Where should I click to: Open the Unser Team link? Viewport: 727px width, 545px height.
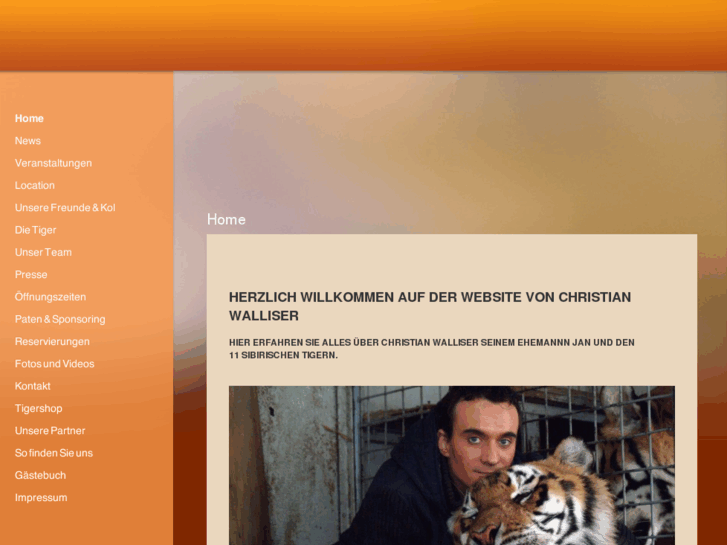click(x=43, y=252)
